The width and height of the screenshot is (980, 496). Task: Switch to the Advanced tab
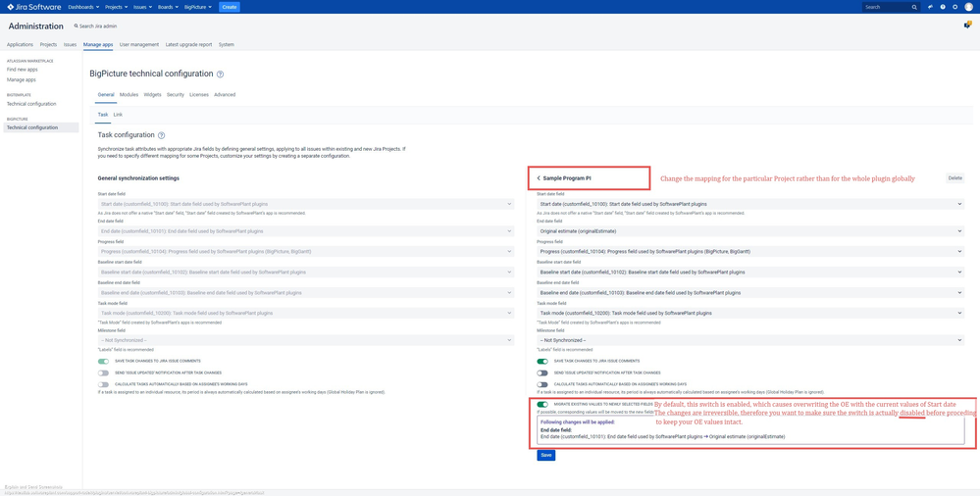(x=225, y=95)
